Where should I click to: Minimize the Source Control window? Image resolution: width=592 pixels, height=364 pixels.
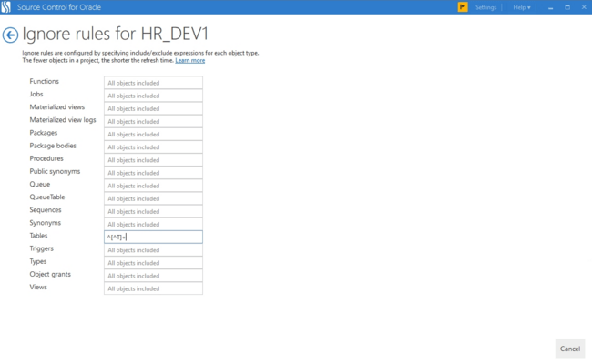click(550, 7)
